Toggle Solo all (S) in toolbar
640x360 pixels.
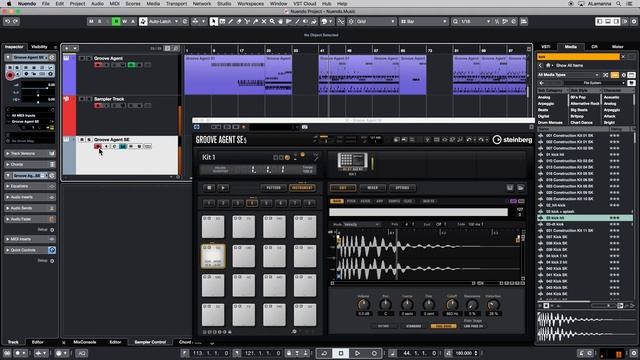(x=99, y=21)
